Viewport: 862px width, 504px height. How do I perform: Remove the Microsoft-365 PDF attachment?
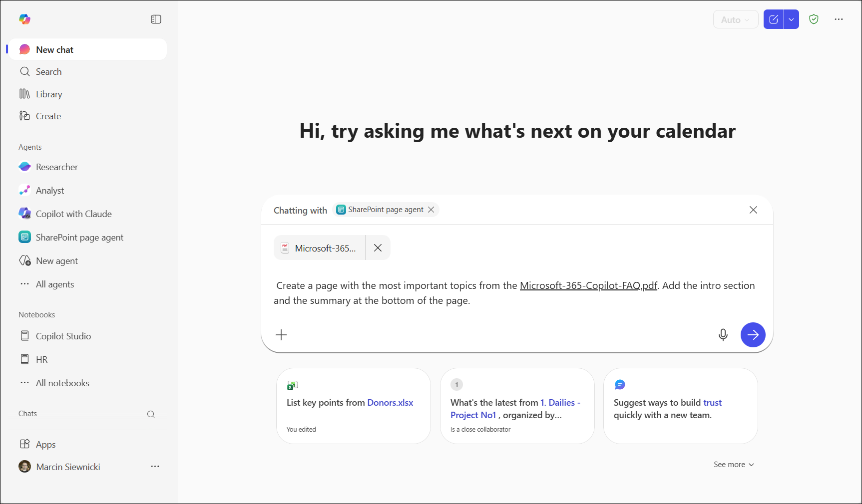coord(378,248)
